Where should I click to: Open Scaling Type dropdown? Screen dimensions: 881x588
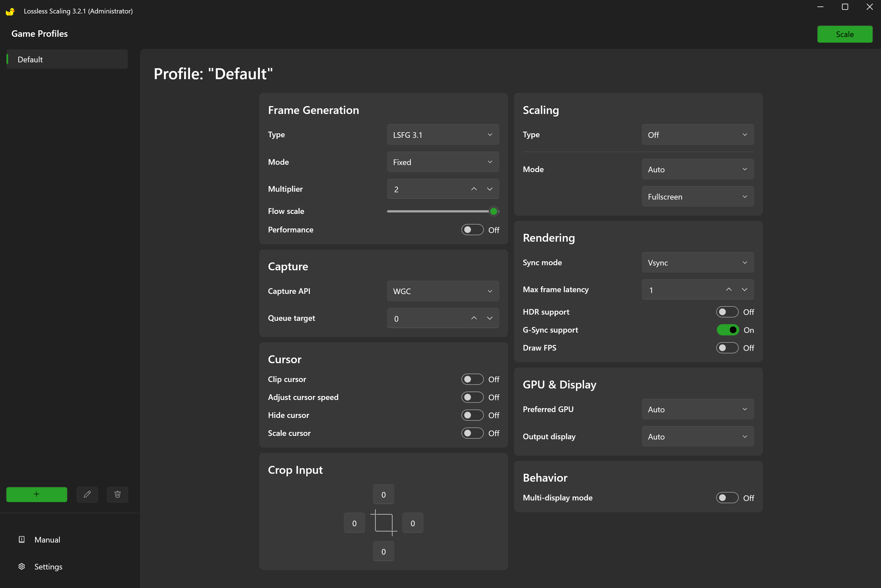pyautogui.click(x=698, y=135)
